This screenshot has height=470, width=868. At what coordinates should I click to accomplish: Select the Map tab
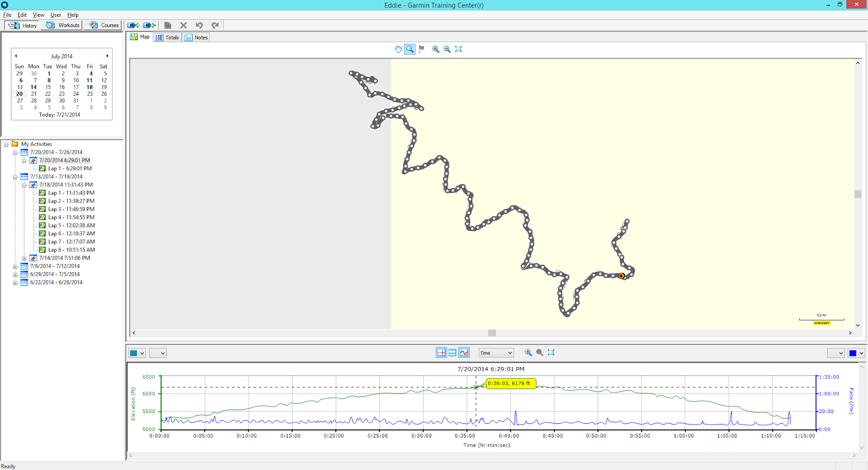point(140,37)
